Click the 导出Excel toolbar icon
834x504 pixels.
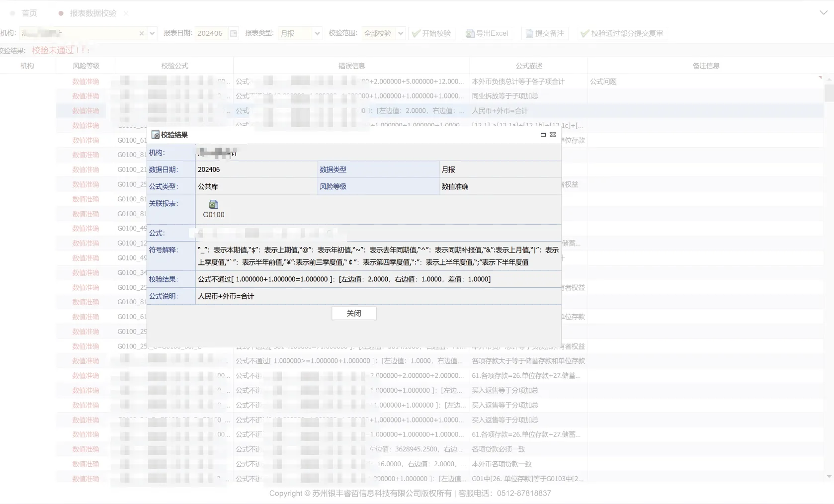[x=470, y=33]
